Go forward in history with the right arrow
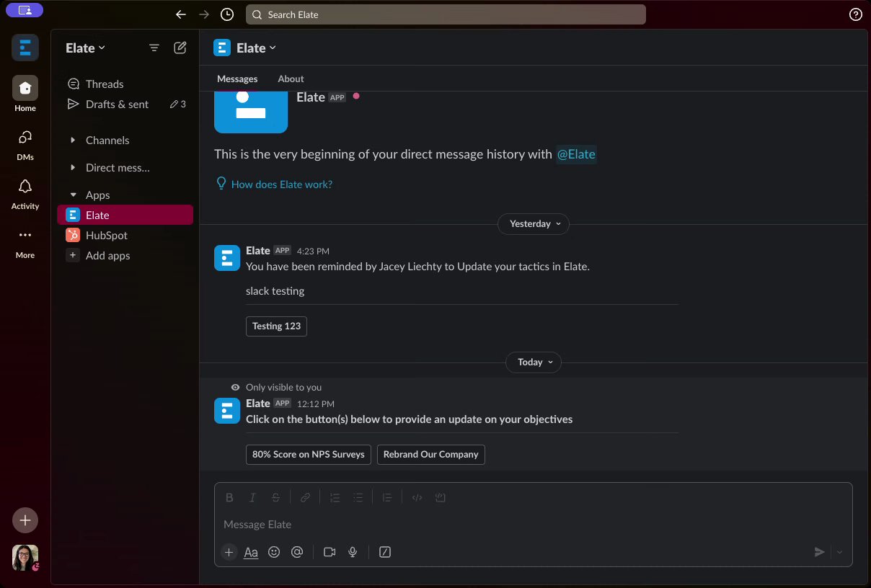 coord(204,14)
